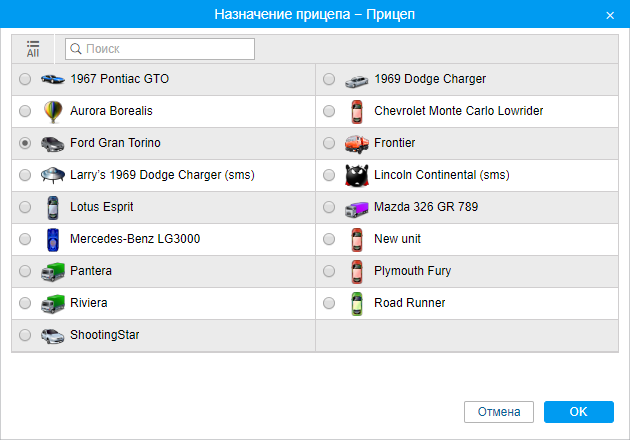The height and width of the screenshot is (440, 630).
Task: Click the Mazda 326 GR 789 purple truck icon
Action: coord(356,207)
